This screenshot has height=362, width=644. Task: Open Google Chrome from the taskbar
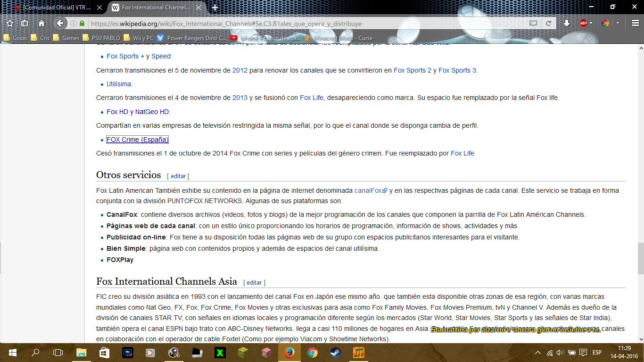[x=312, y=353]
